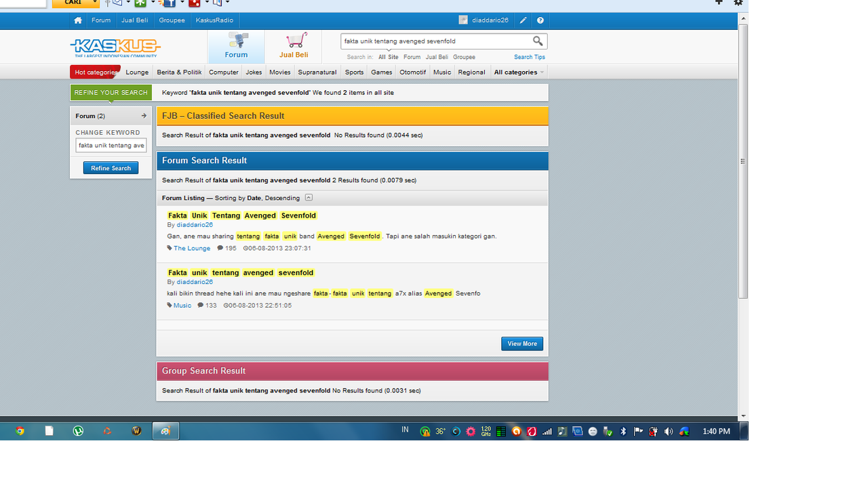This screenshot has width=868, height=488.
Task: Set Search in to Groupee
Action: coord(464,57)
